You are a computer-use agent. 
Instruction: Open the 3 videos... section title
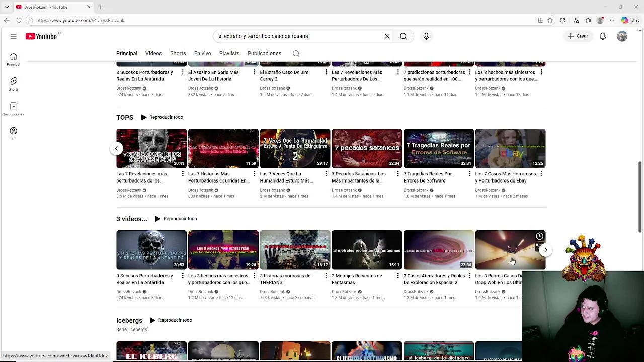(132, 219)
